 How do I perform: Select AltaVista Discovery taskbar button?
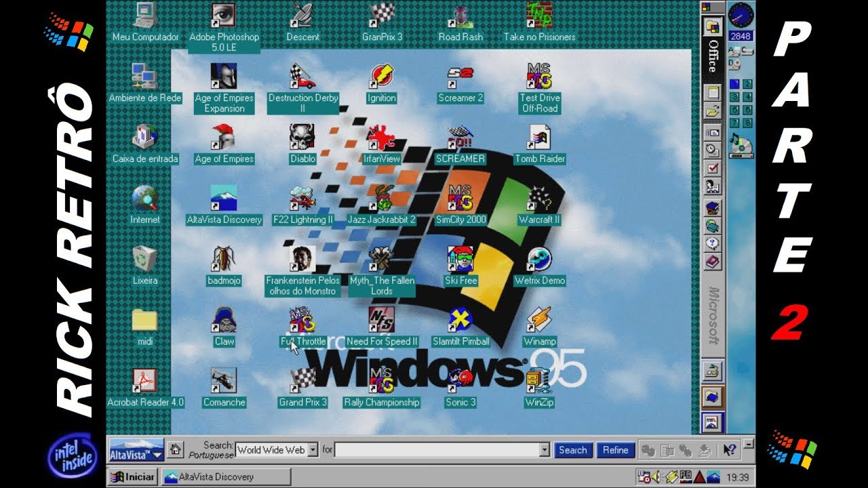pos(226,477)
